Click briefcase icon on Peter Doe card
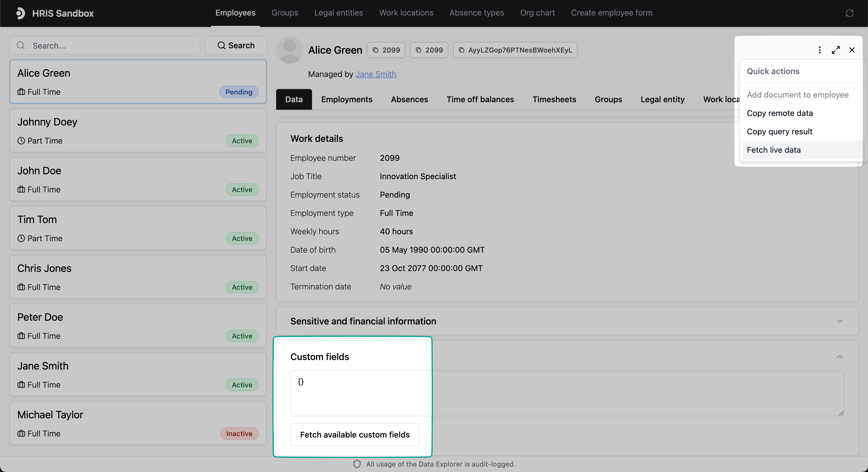 click(21, 336)
